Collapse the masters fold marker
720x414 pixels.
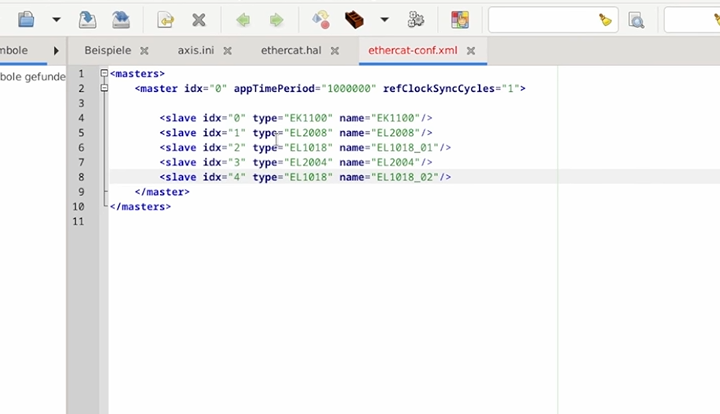[x=104, y=74]
